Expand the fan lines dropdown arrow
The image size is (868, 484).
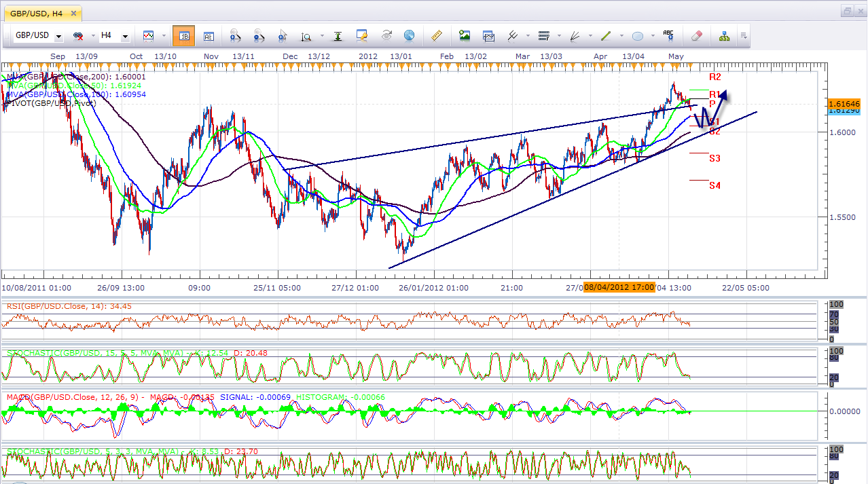(x=589, y=36)
